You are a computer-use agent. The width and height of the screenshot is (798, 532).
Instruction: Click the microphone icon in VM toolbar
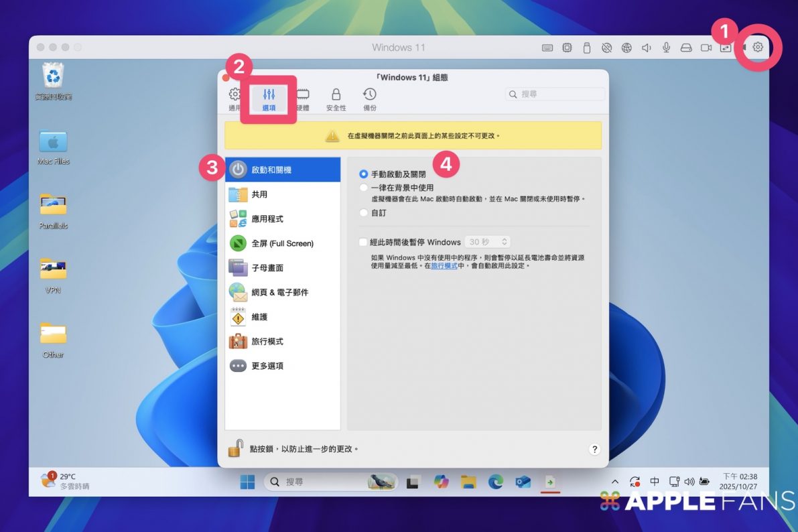[666, 48]
